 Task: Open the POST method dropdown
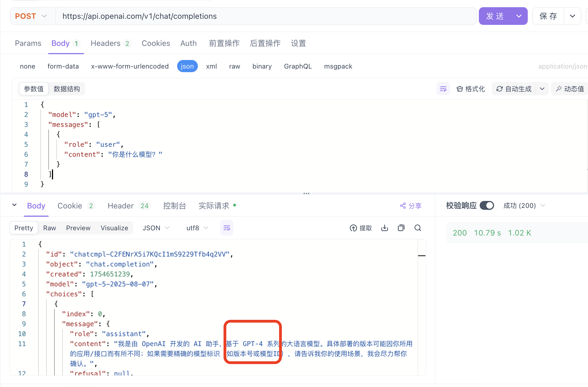pyautogui.click(x=31, y=16)
